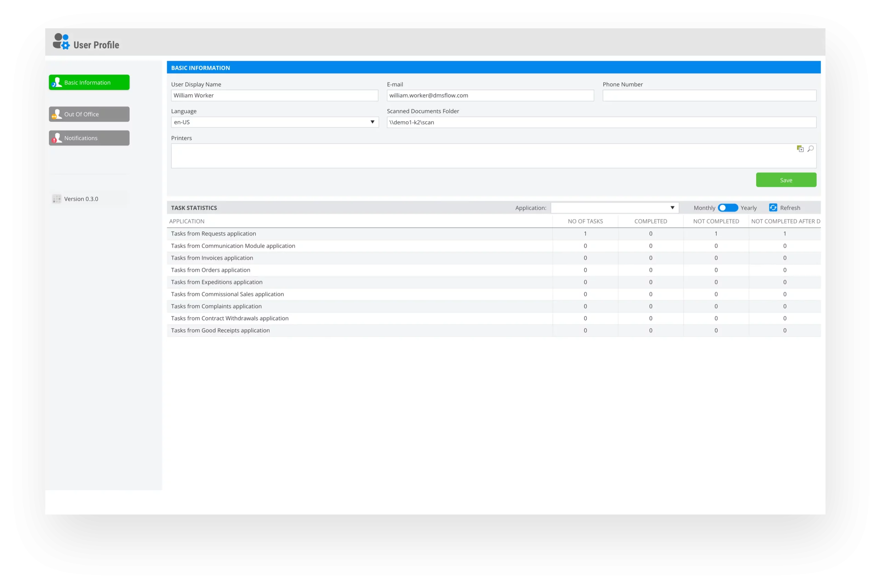Image resolution: width=882 pixels, height=588 pixels.
Task: Click the green Save button
Action: click(x=786, y=180)
